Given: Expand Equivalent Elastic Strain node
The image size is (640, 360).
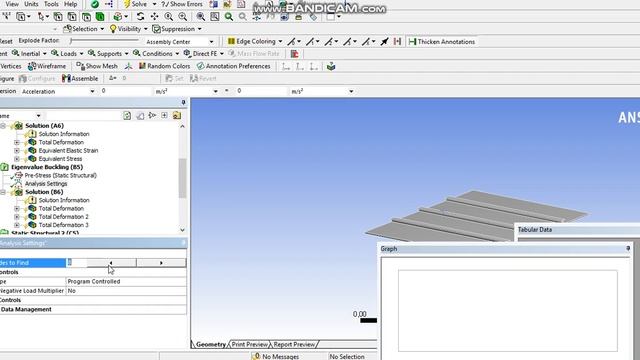Looking at the screenshot, I should pos(17,151).
